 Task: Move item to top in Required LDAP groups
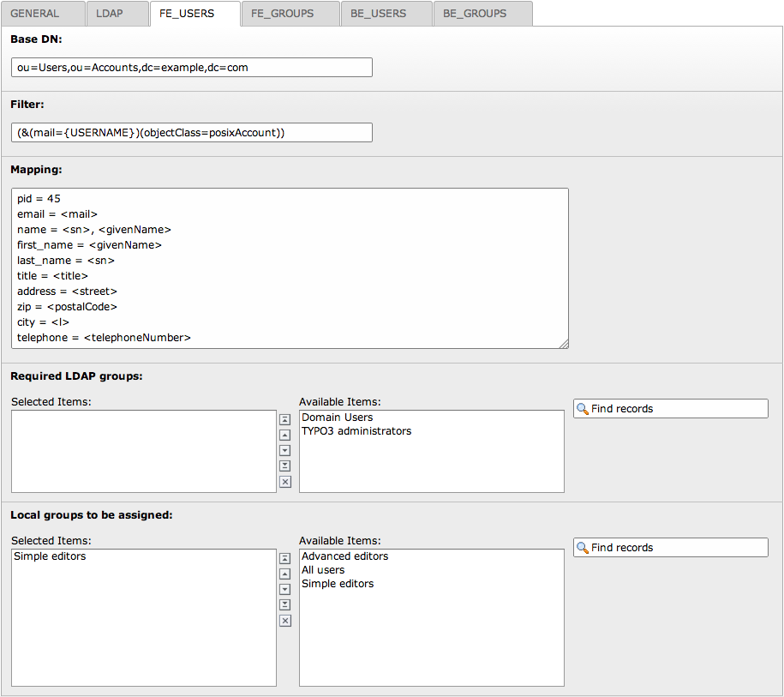(x=285, y=419)
